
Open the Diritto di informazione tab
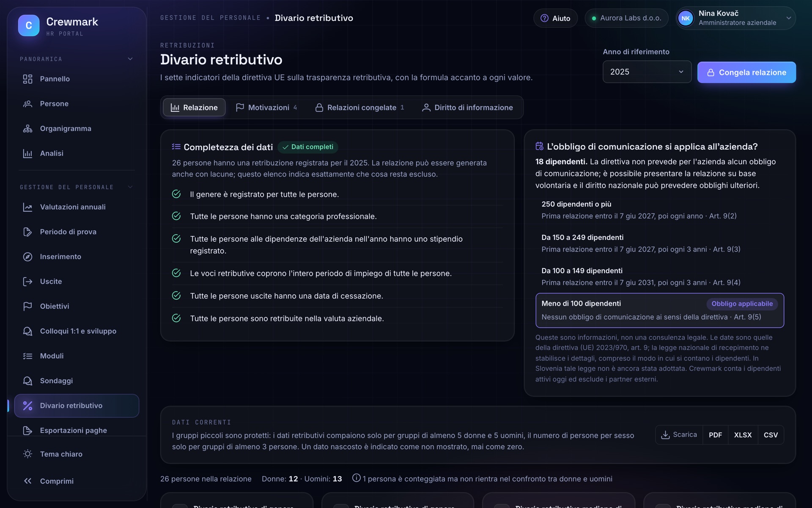[468, 108]
